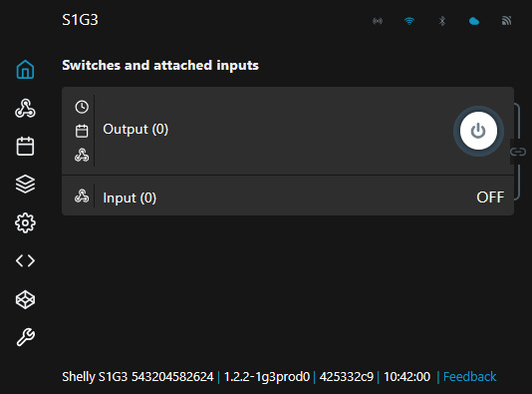Click the RSS-style MQTT status icon
Image resolution: width=532 pixels, height=394 pixels.
[506, 21]
